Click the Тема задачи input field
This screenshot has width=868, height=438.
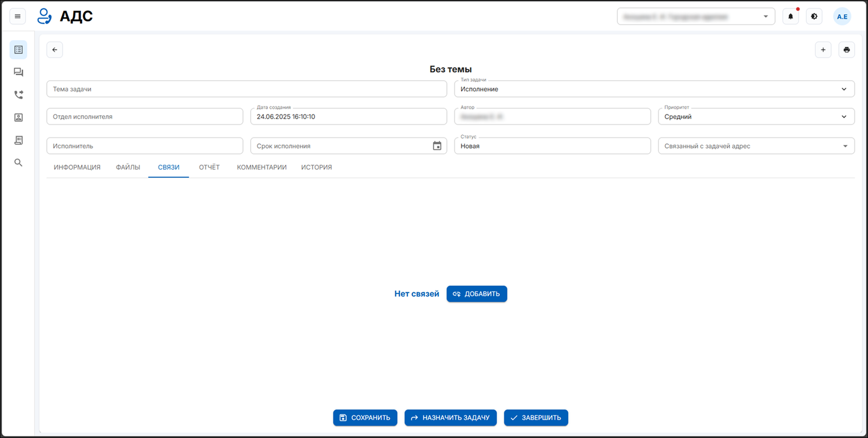(246, 89)
